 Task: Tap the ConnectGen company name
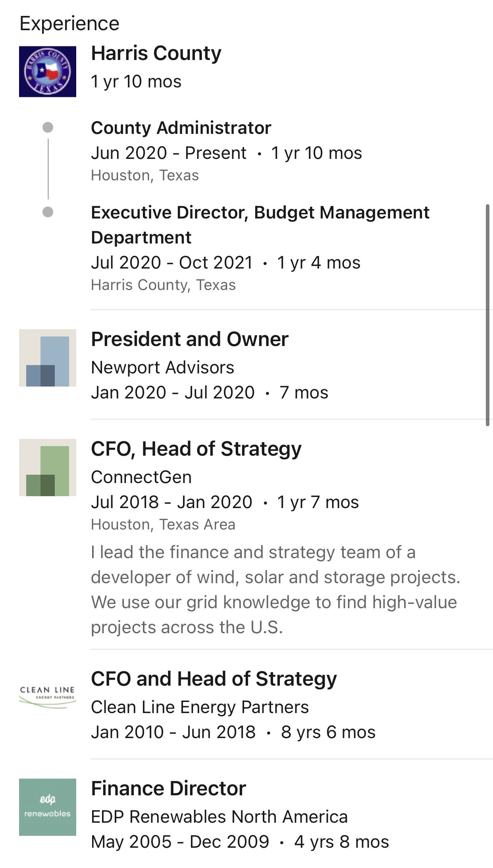[141, 477]
